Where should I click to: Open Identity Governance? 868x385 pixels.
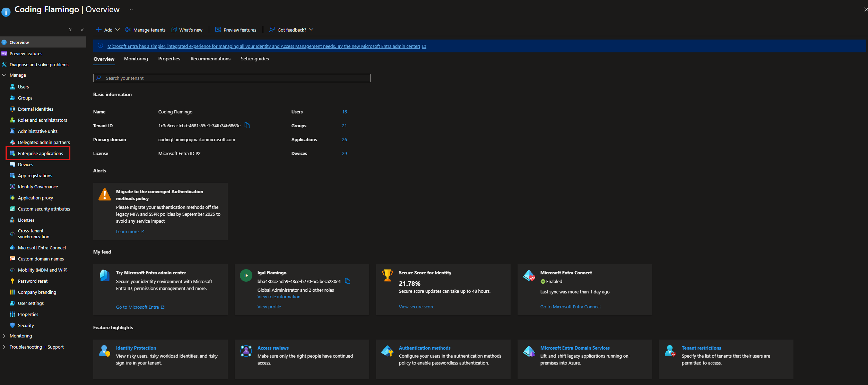click(38, 187)
